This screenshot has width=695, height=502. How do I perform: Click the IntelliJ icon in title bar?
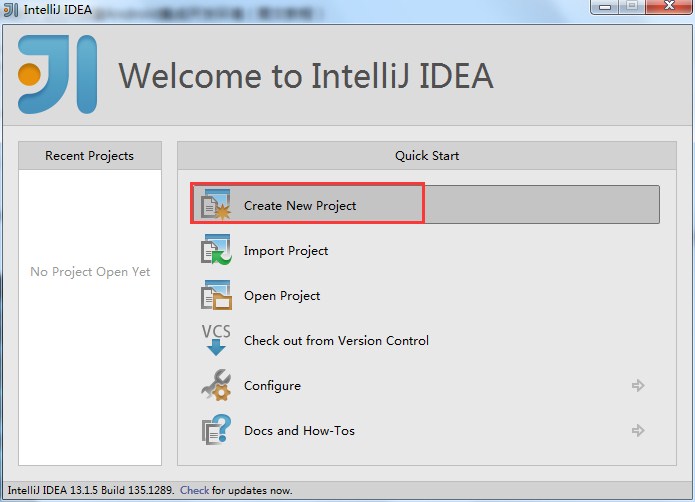(11, 11)
